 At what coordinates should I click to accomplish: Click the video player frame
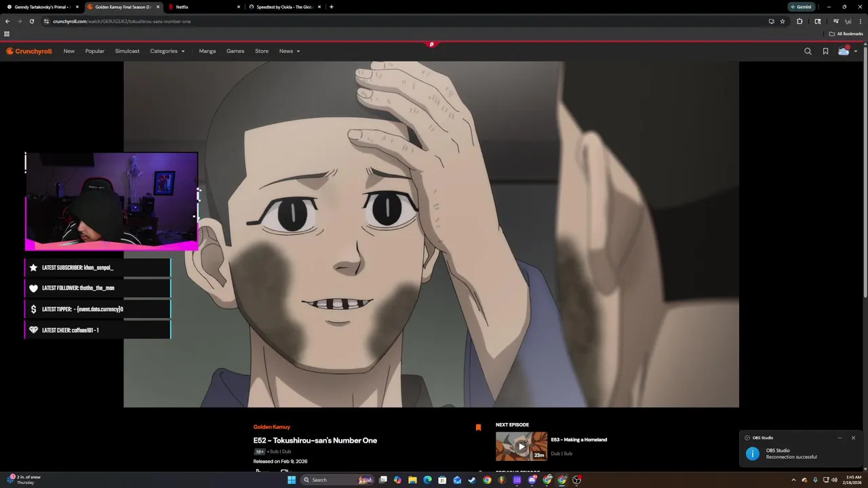pos(431,235)
